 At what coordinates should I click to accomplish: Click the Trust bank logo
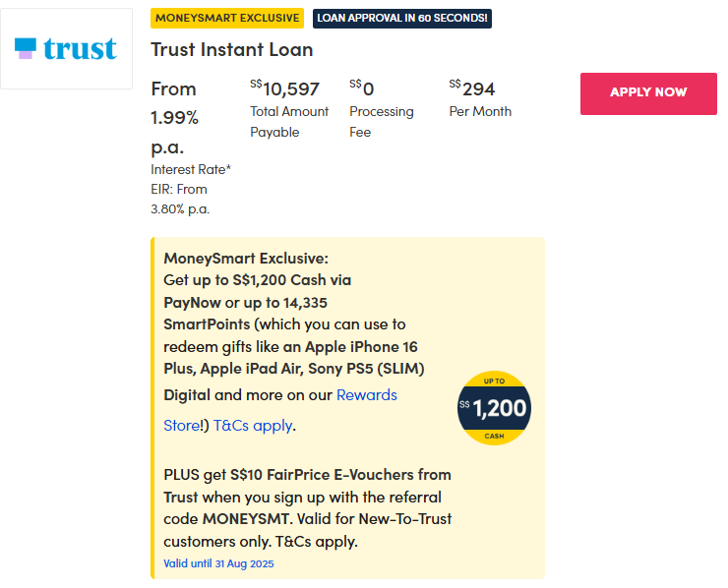[x=67, y=48]
